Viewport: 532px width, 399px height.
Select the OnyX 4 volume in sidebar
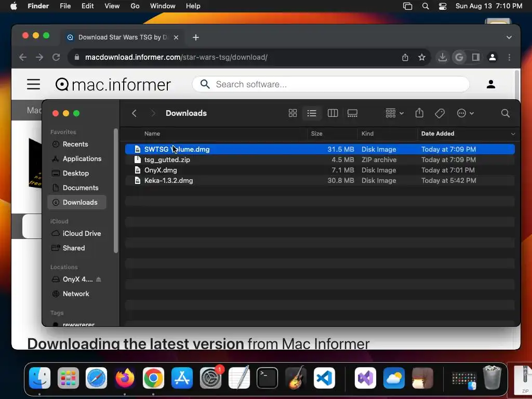[77, 279]
